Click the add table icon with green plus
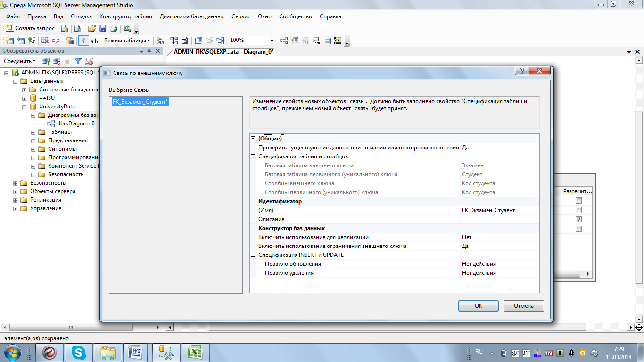The image size is (644, 362). tap(21, 41)
